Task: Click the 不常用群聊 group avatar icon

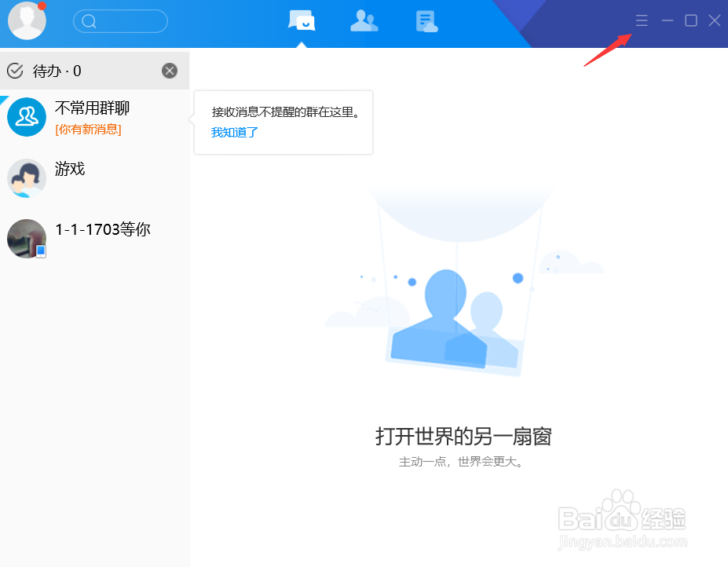Action: click(27, 117)
